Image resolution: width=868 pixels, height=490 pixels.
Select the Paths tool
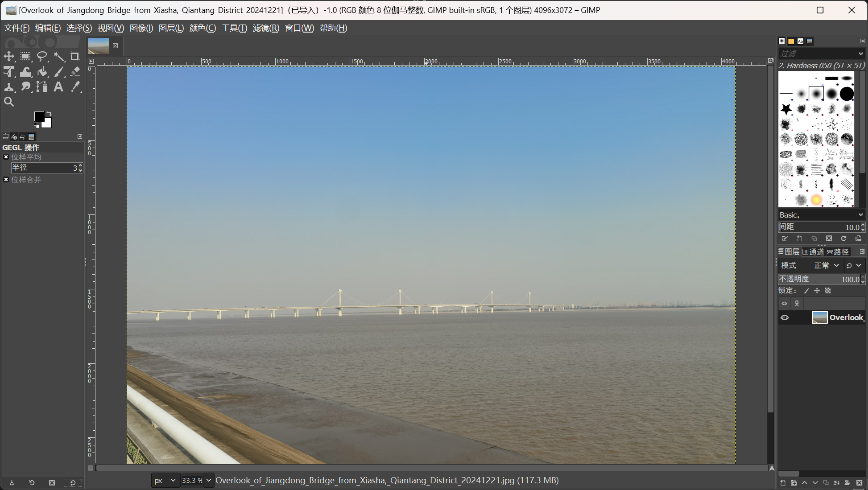(x=42, y=87)
